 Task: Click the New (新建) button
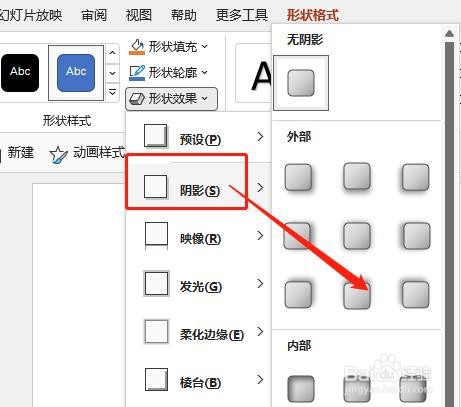21,153
